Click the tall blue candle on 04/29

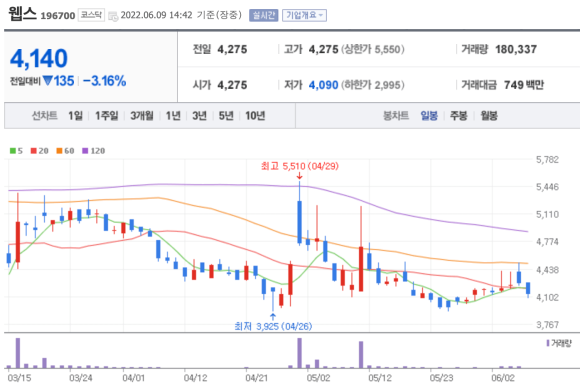tap(299, 222)
